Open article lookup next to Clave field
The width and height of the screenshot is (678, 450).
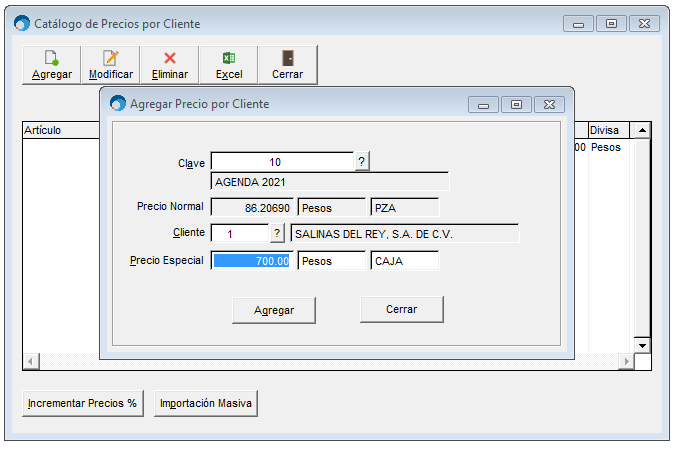click(362, 162)
